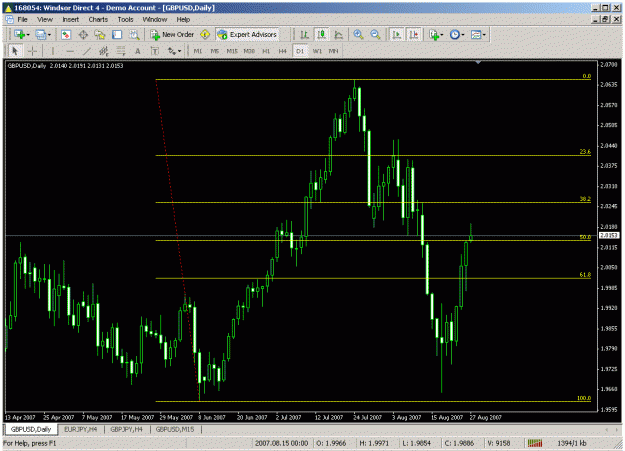The width and height of the screenshot is (625, 451).
Task: Switch chart to Candlesticks mode
Action: pos(321,35)
